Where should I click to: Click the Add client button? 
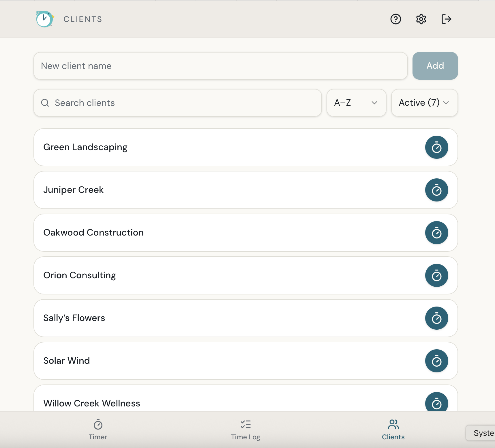(435, 66)
